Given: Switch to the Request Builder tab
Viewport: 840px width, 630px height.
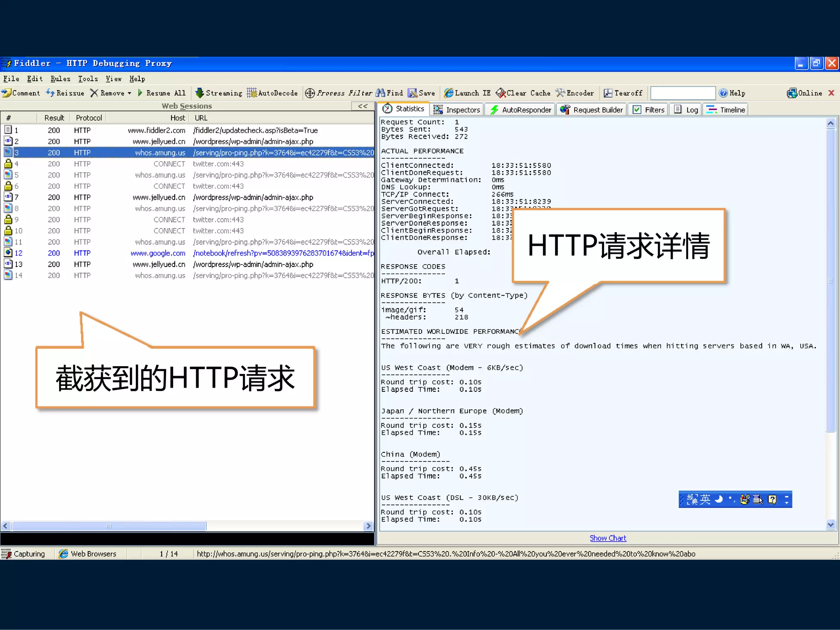Looking at the screenshot, I should (x=591, y=110).
